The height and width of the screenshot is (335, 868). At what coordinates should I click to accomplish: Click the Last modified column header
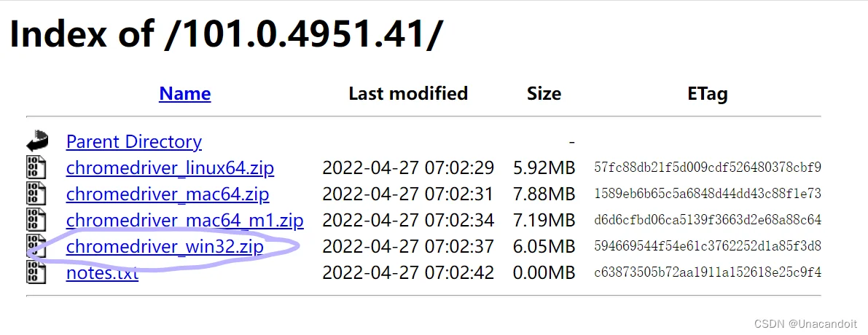click(x=409, y=93)
